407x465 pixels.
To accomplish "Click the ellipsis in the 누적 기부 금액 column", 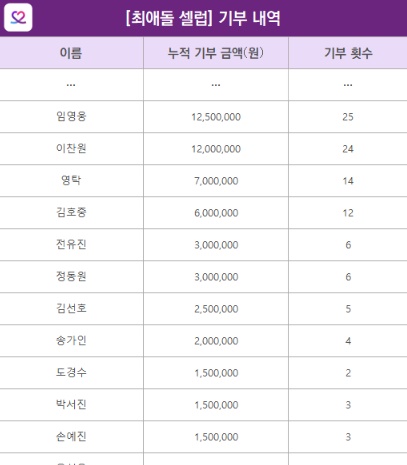I will (216, 85).
